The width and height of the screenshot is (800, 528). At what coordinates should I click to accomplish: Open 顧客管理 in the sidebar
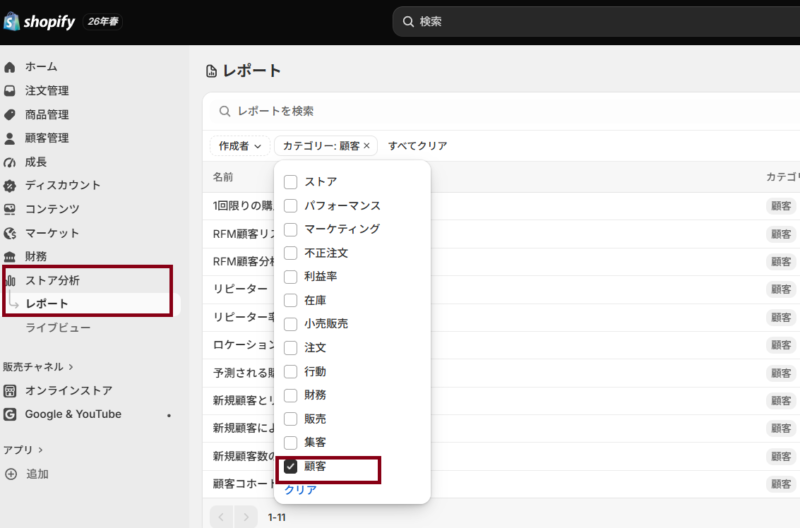click(47, 138)
